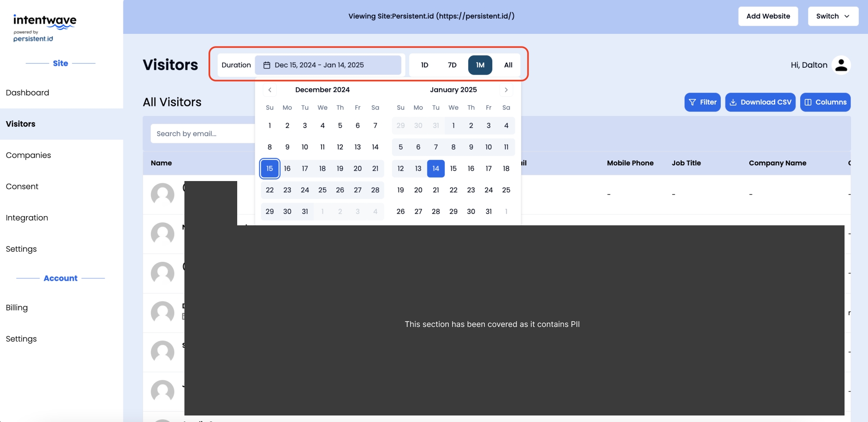Select the 1M duration option
This screenshot has height=422, width=868.
(x=480, y=65)
